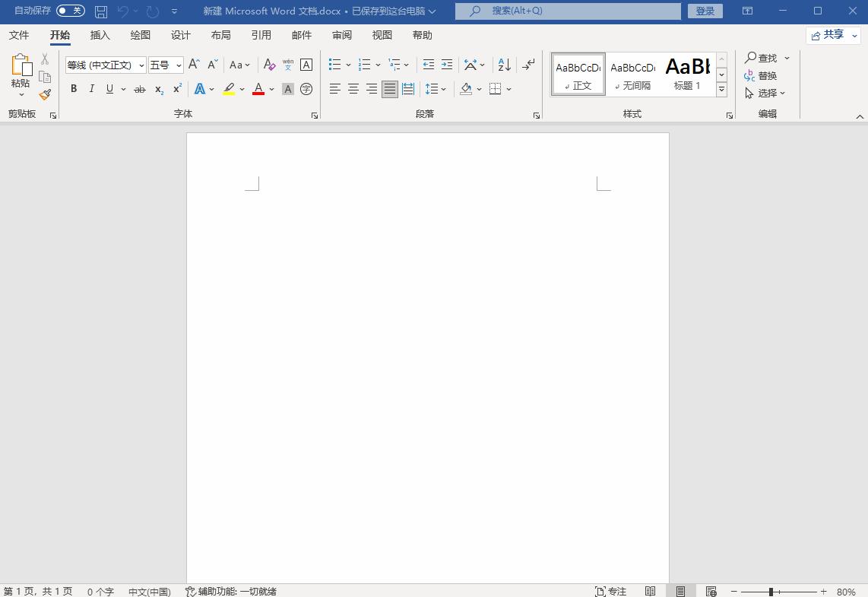This screenshot has height=597, width=868.
Task: Toggle the show formatting marks button
Action: 527,64
